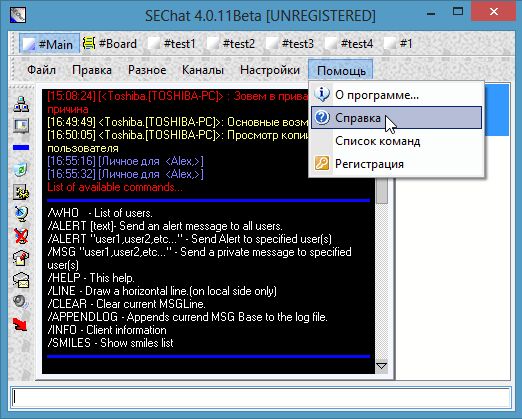The height and width of the screenshot is (419, 522).
Task: Click the speaker sound icon
Action: (x=21, y=302)
